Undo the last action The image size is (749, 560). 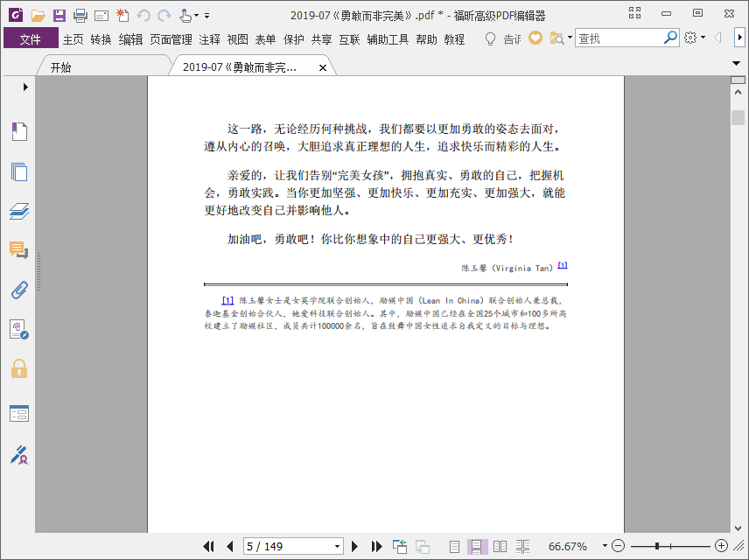click(x=143, y=16)
